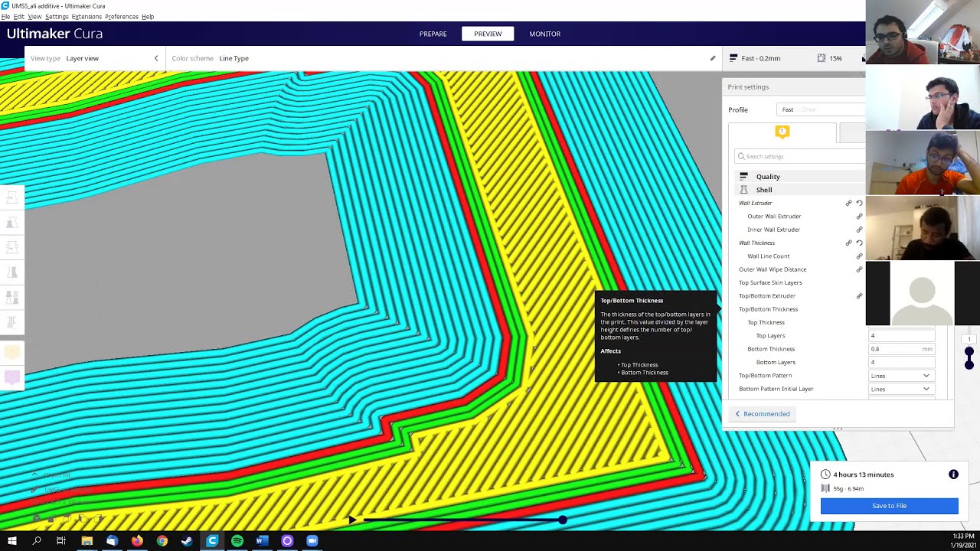Click the link icon for Wall Extruder
980x551 pixels.
point(848,203)
